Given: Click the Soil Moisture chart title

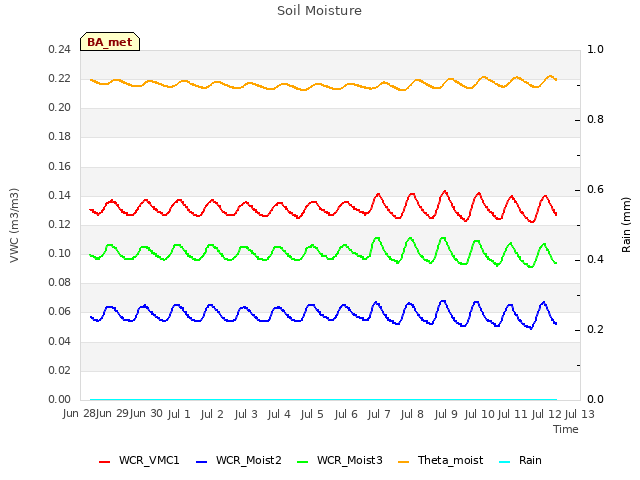Looking at the screenshot, I should tap(319, 11).
